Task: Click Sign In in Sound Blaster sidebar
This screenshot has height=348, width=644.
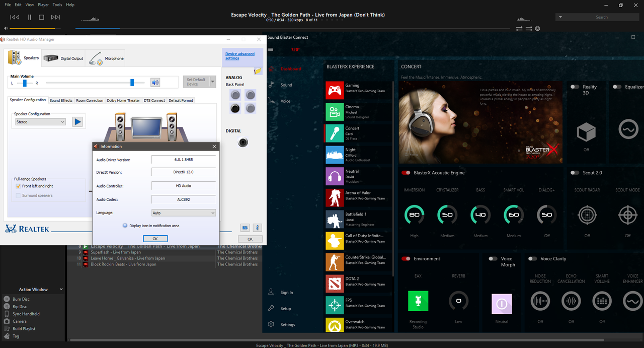Action: click(287, 293)
